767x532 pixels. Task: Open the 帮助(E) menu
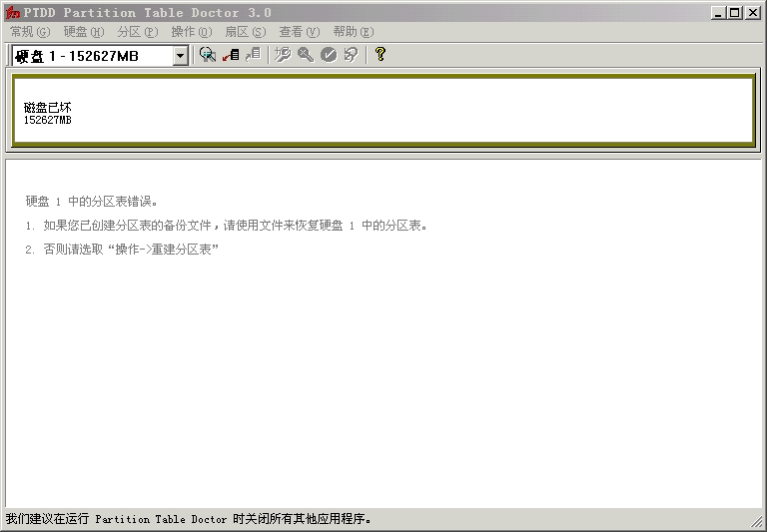point(353,32)
